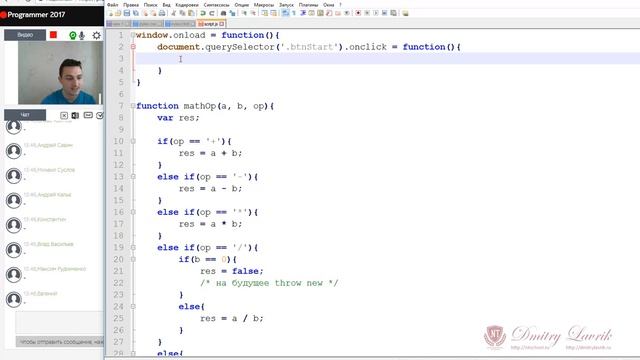
Task: Collapse fold marker at line 13
Action: 133,177
